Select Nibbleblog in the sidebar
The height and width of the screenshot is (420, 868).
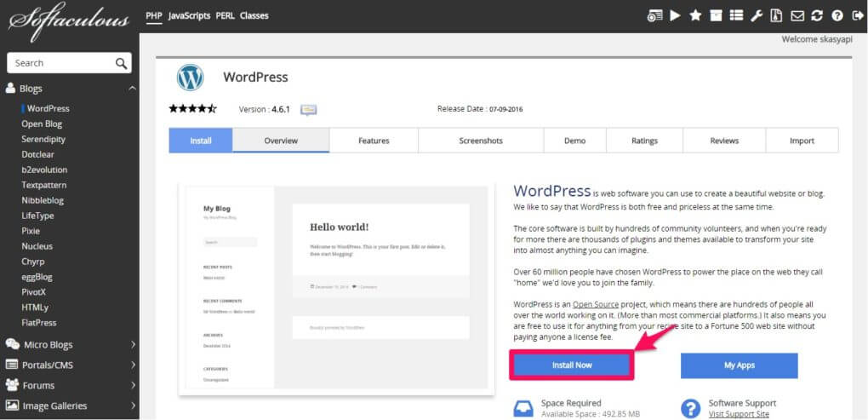point(42,200)
